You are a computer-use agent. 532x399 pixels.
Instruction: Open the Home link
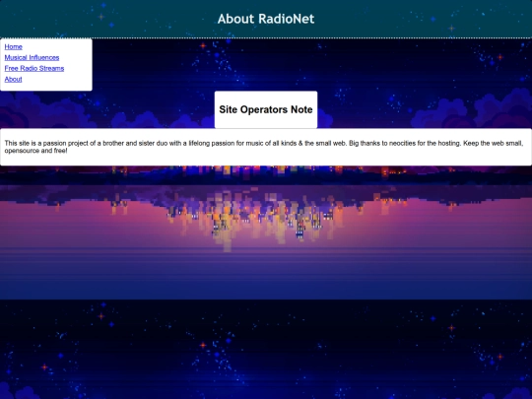click(13, 47)
